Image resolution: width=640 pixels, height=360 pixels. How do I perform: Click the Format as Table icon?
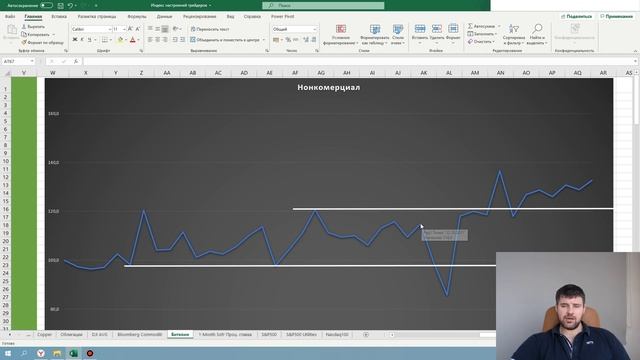tap(375, 29)
